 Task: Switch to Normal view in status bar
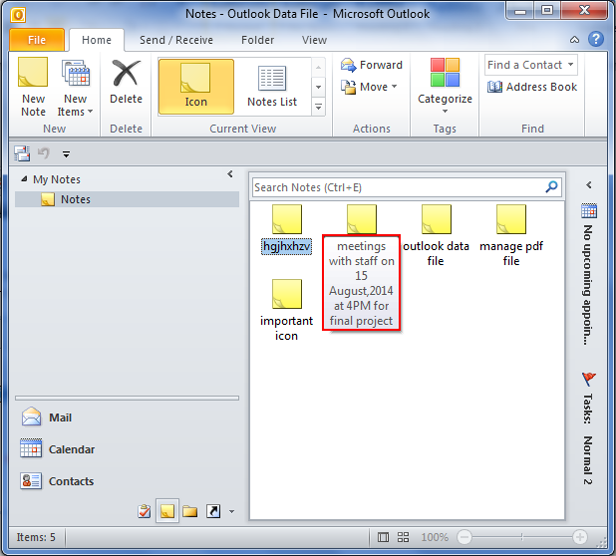coord(383,537)
